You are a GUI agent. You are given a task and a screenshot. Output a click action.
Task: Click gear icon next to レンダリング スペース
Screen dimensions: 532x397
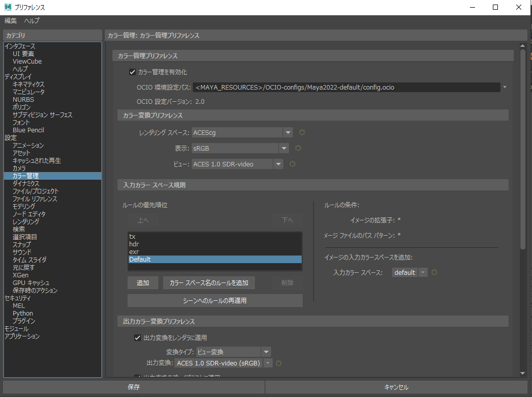pyautogui.click(x=302, y=132)
